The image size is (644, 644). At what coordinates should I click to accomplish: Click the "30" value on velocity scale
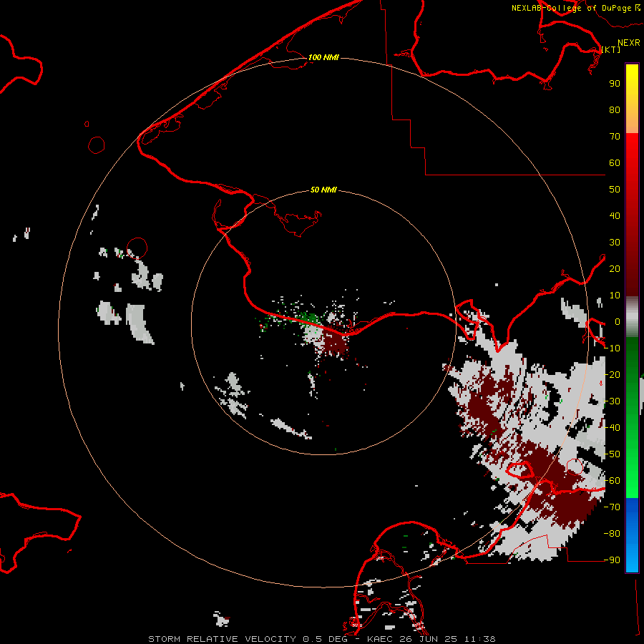[x=615, y=243]
